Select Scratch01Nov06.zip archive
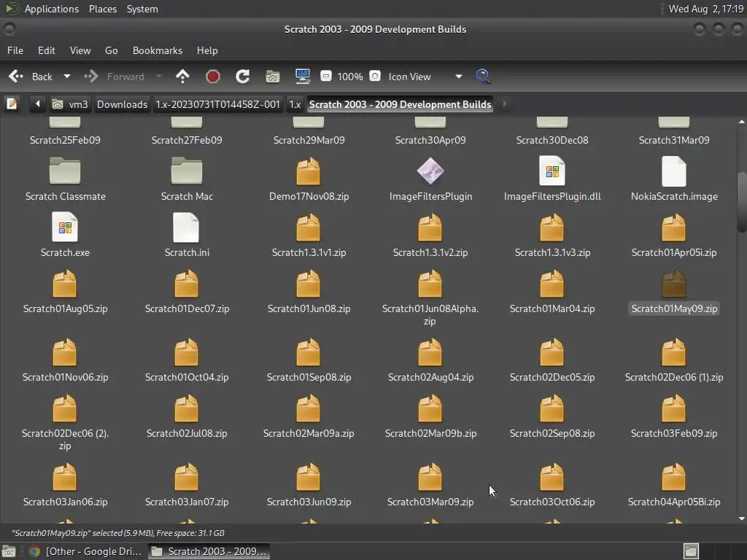This screenshot has height=560, width=747. [65, 360]
